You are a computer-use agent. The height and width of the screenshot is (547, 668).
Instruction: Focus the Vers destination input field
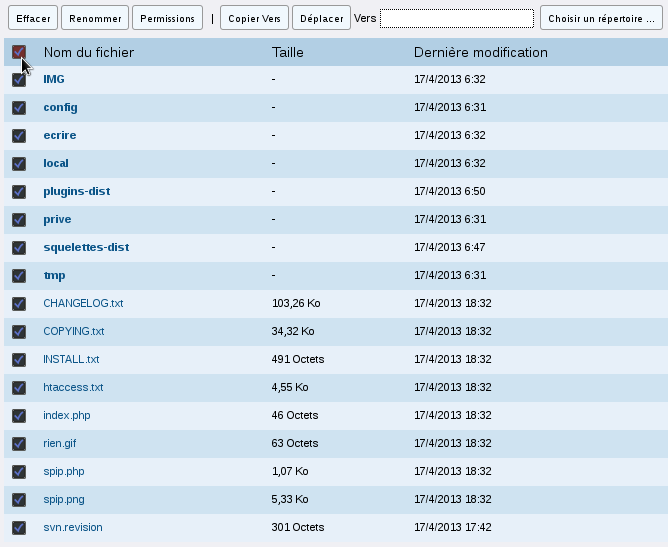coord(457,19)
